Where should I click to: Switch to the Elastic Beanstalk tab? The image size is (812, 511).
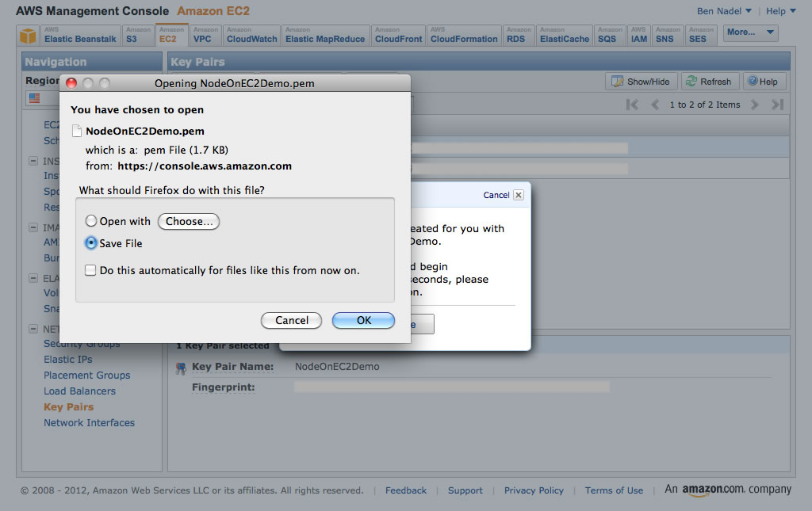(80, 36)
